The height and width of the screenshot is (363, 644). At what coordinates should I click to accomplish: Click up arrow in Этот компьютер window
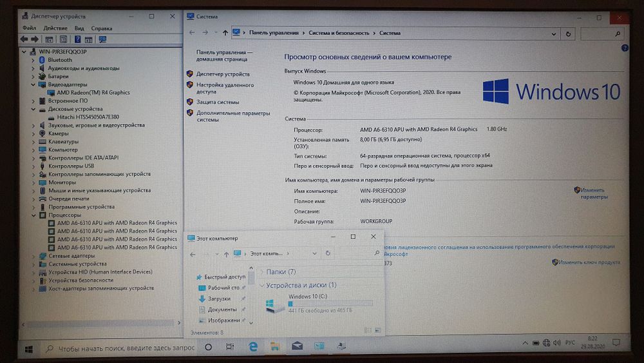(x=226, y=255)
